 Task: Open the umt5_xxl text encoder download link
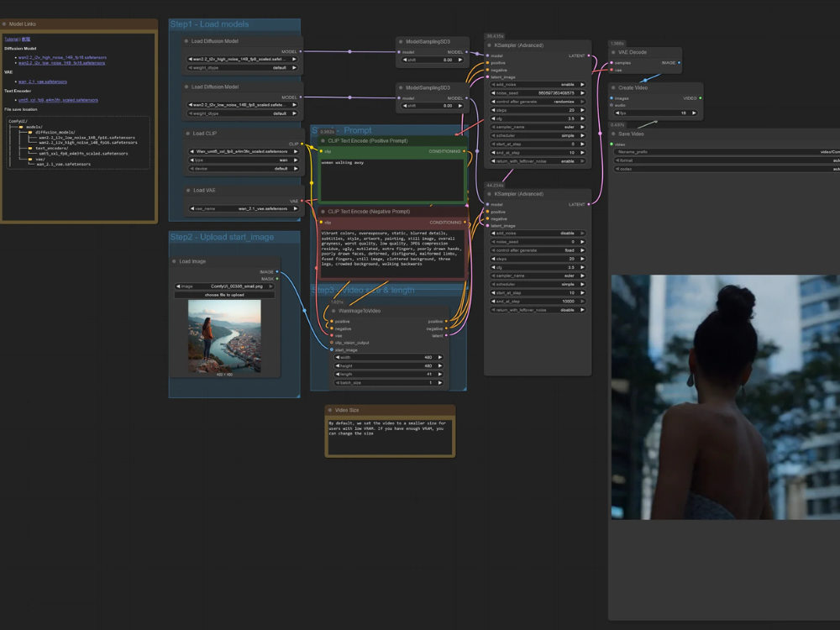pos(58,100)
